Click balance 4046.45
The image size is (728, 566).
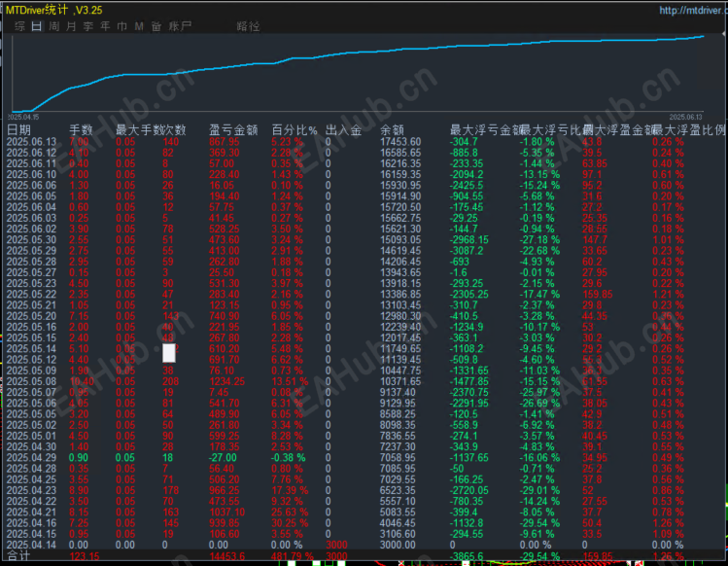click(398, 523)
